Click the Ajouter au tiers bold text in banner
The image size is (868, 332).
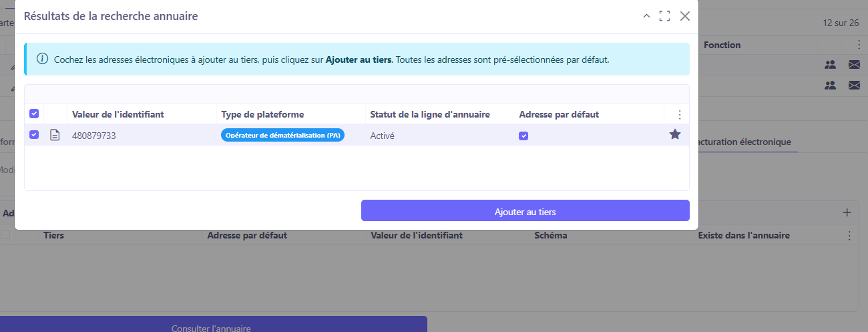coord(359,59)
